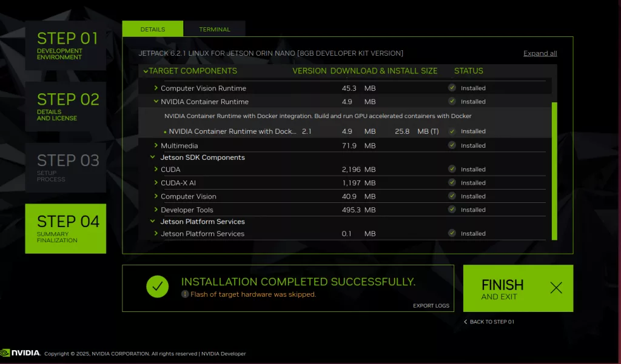Open the NVIDIA Developer footer link
This screenshot has width=621, height=364.
click(x=223, y=354)
